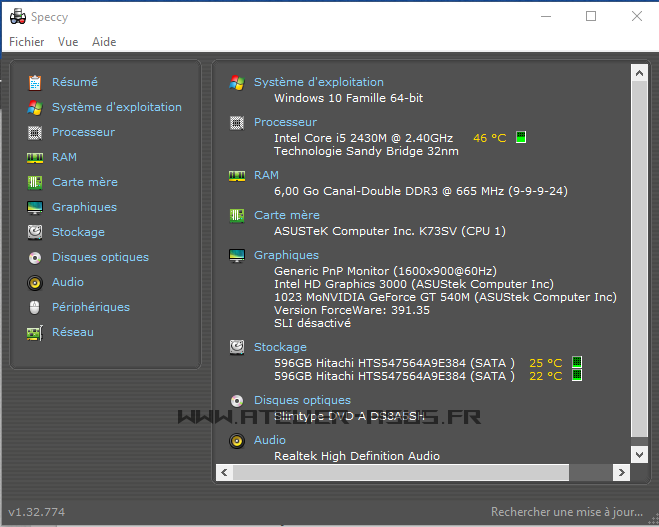
Task: Click the vertical scrollbar down arrow
Action: pos(640,454)
